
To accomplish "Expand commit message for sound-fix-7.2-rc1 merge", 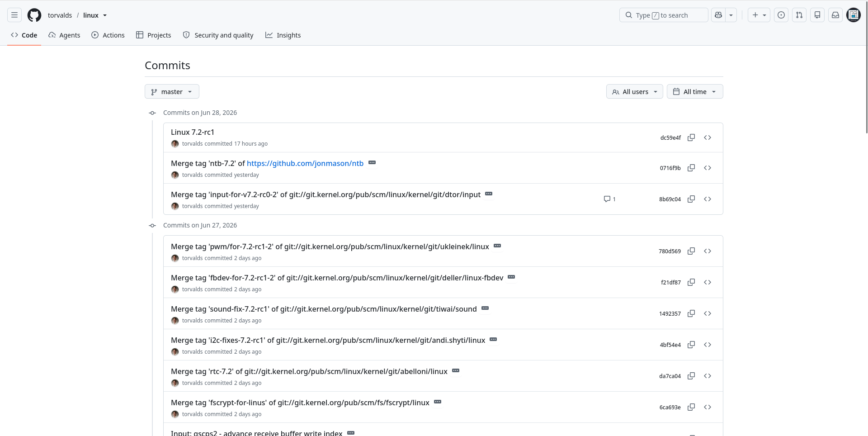I will point(485,308).
